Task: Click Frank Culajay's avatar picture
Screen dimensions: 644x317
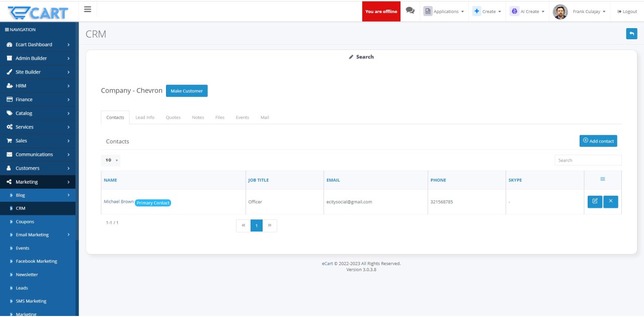Action: pos(560,12)
